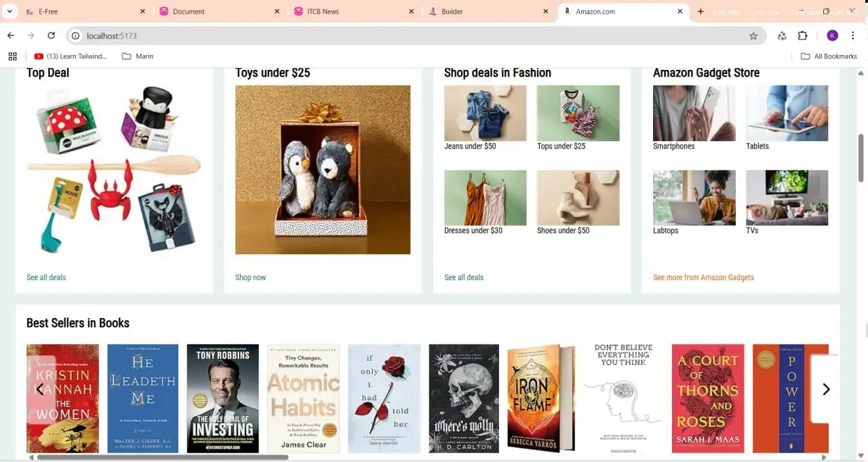The image size is (868, 462).
Task: Switch to the ITCB News tab
Action: point(355,12)
